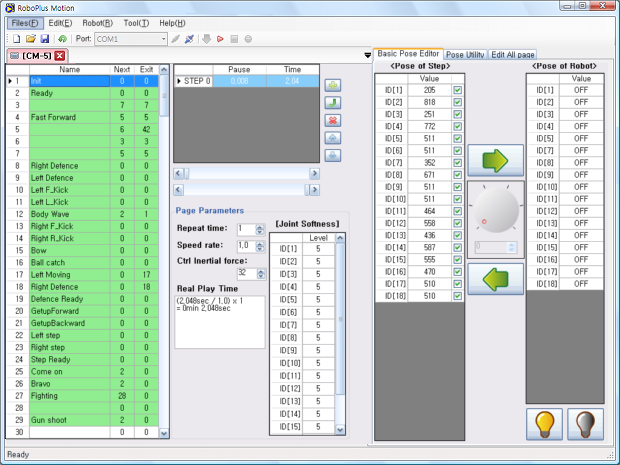The height and width of the screenshot is (465, 620).
Task: Uncheck the ID[1] pose checkbox
Action: (457, 90)
